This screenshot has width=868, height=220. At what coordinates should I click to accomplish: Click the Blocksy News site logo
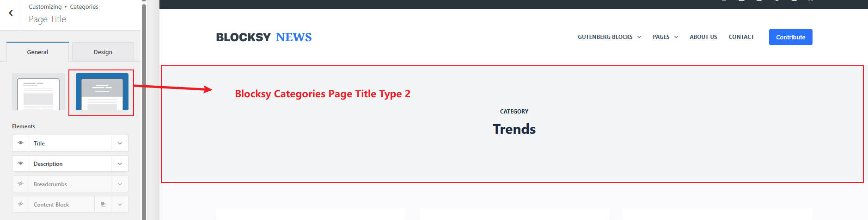(x=264, y=37)
